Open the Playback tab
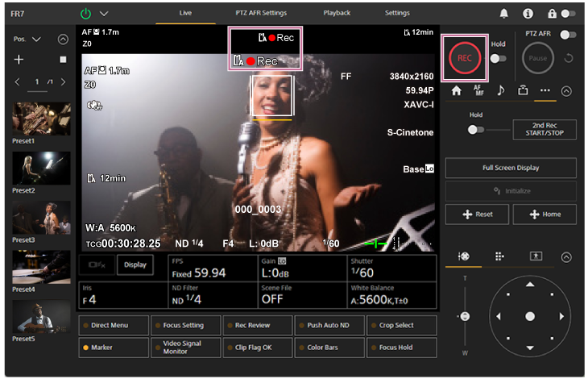Viewport: 588px width, 379px height. coord(337,13)
